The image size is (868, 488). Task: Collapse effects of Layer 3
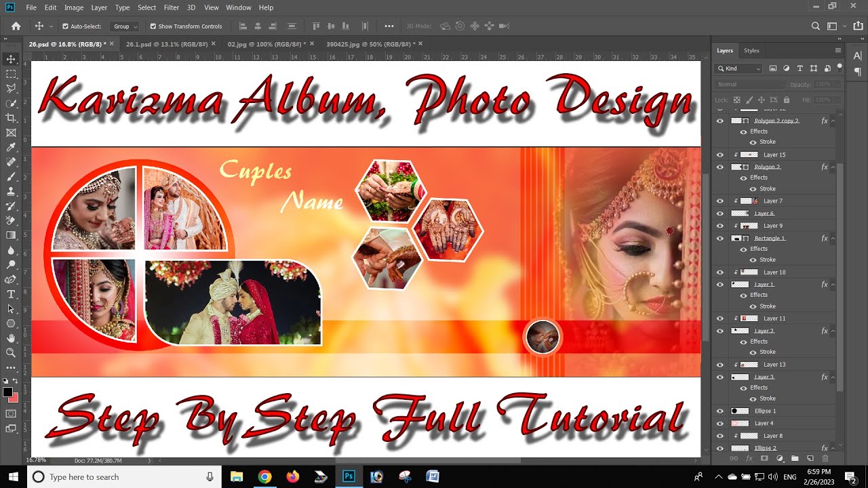click(x=833, y=377)
